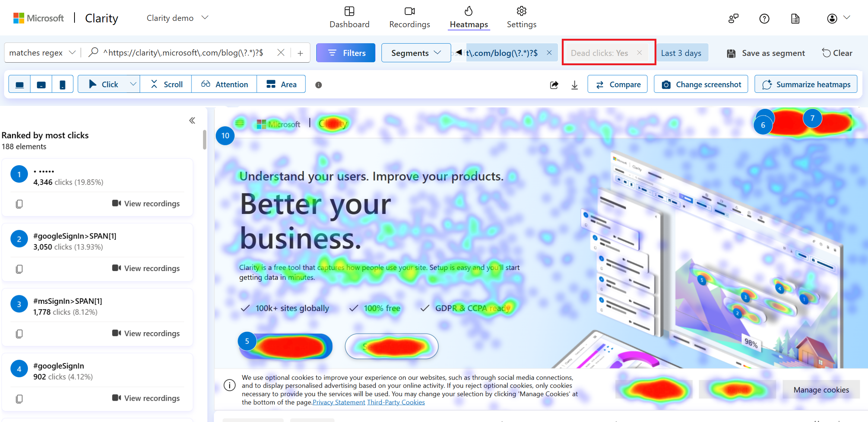Copy the #googleSignIn>SPAN[1] element selector
This screenshot has height=422, width=868.
click(x=19, y=268)
